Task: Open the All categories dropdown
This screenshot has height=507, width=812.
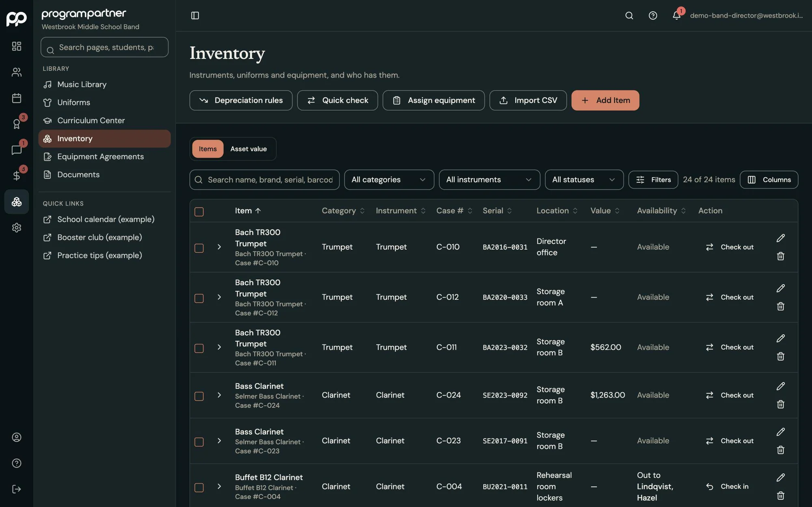Action: [x=389, y=180]
